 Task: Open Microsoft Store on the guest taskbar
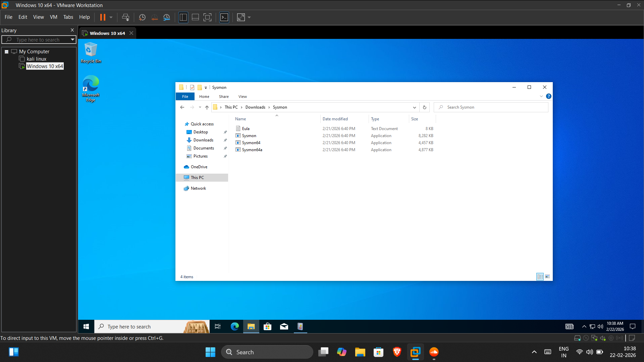[267, 326]
